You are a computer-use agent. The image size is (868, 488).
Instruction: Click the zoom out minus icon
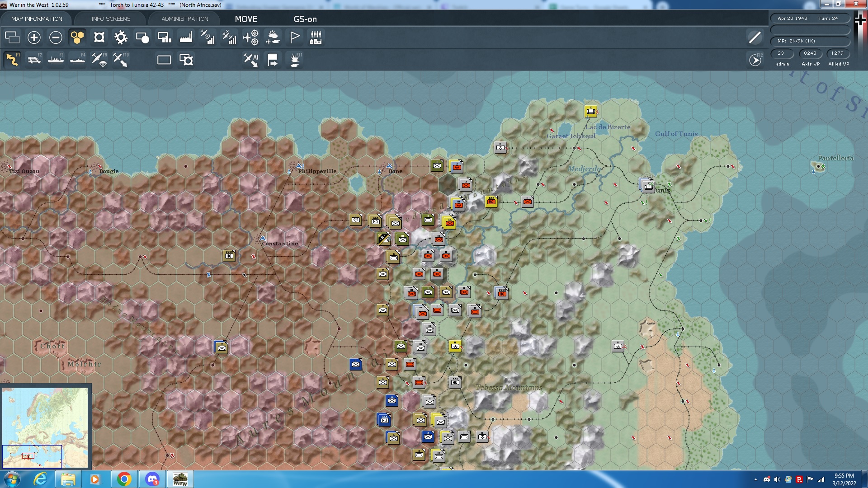(x=56, y=38)
